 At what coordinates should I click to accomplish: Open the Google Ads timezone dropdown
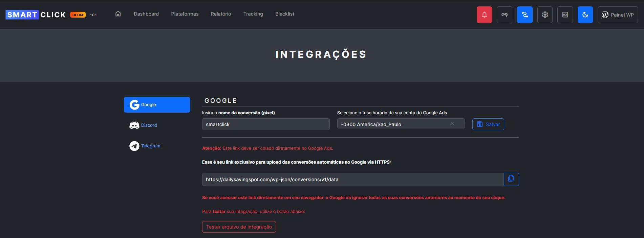point(393,124)
